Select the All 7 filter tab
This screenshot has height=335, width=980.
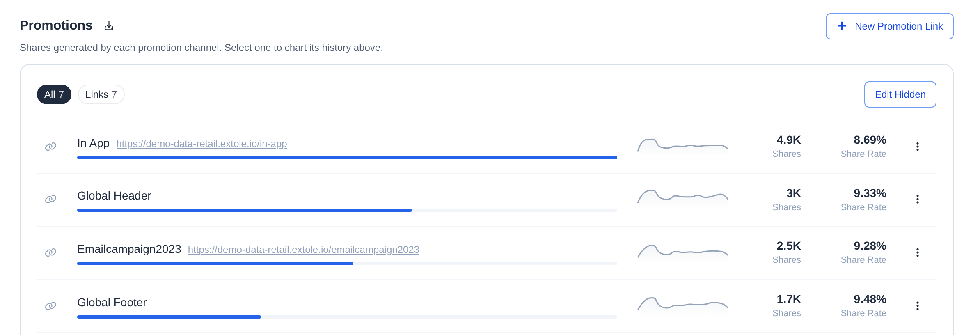(54, 94)
